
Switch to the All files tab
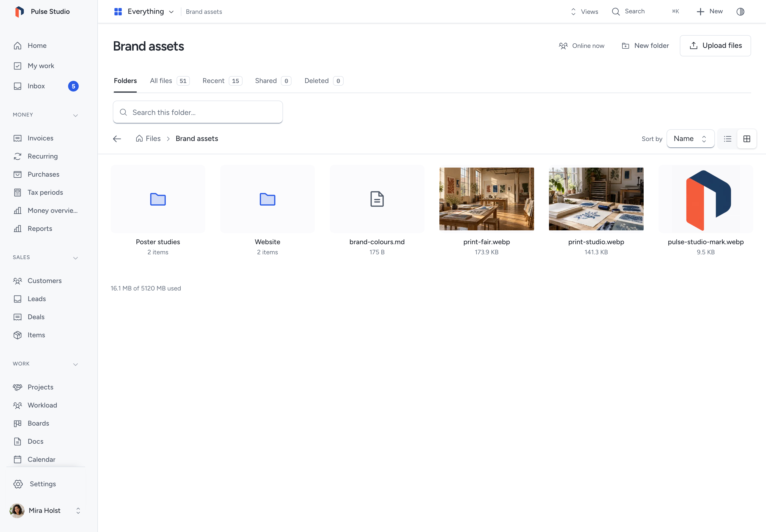click(x=170, y=81)
